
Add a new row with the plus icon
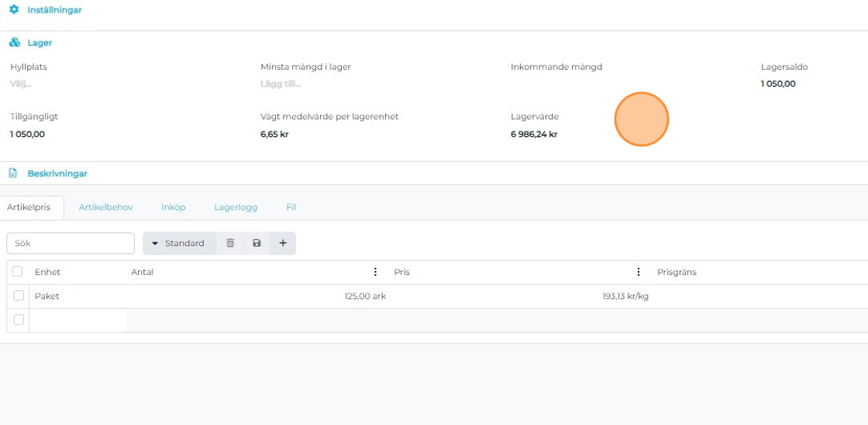(283, 243)
